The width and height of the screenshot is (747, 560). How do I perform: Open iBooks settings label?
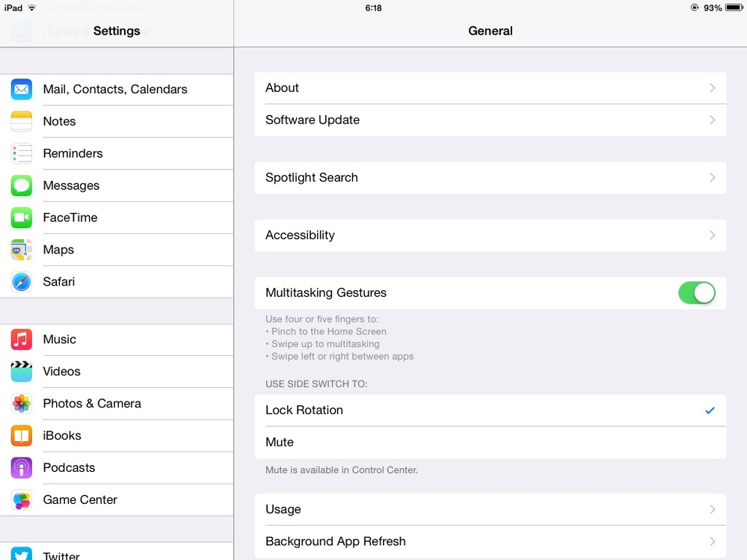pyautogui.click(x=62, y=435)
